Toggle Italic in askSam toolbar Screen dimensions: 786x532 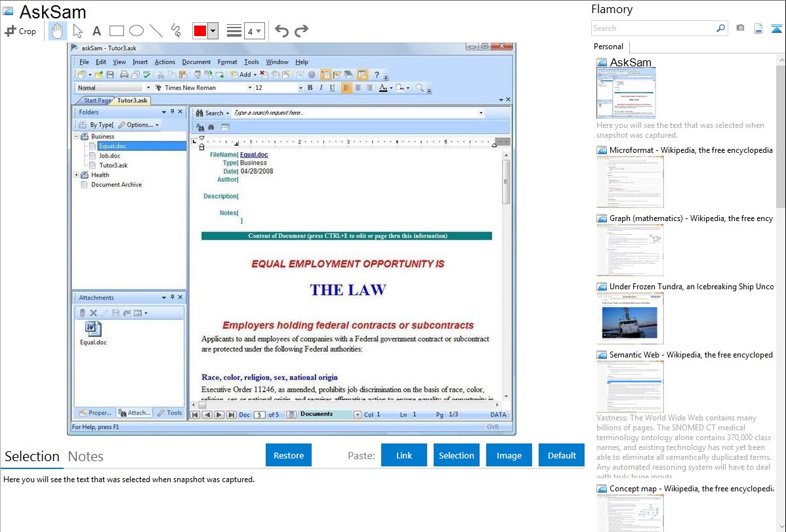point(321,88)
